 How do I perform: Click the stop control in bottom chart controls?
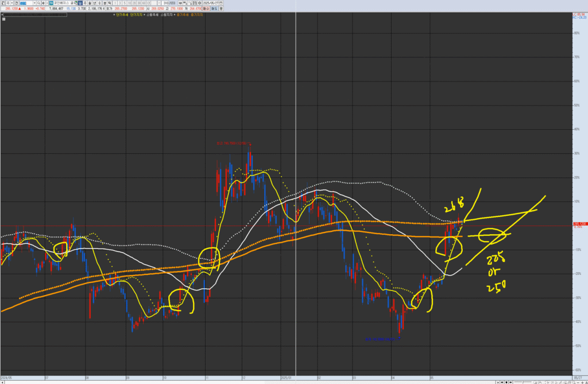(506, 382)
